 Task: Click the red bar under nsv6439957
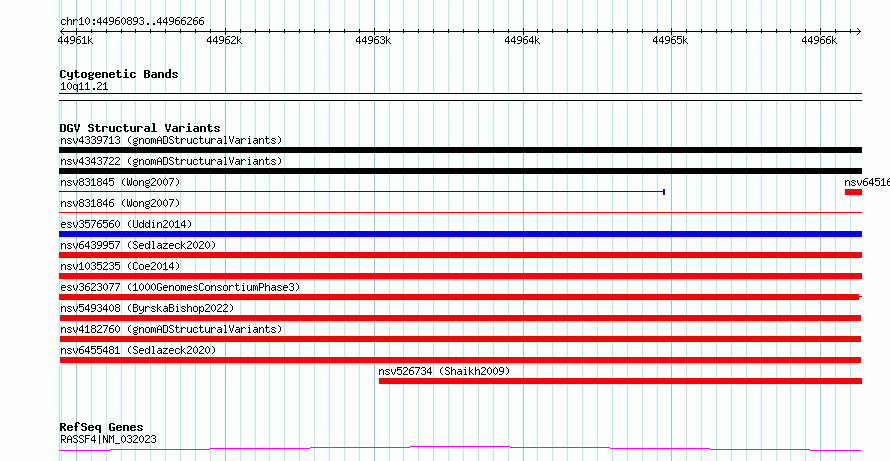[x=460, y=255]
